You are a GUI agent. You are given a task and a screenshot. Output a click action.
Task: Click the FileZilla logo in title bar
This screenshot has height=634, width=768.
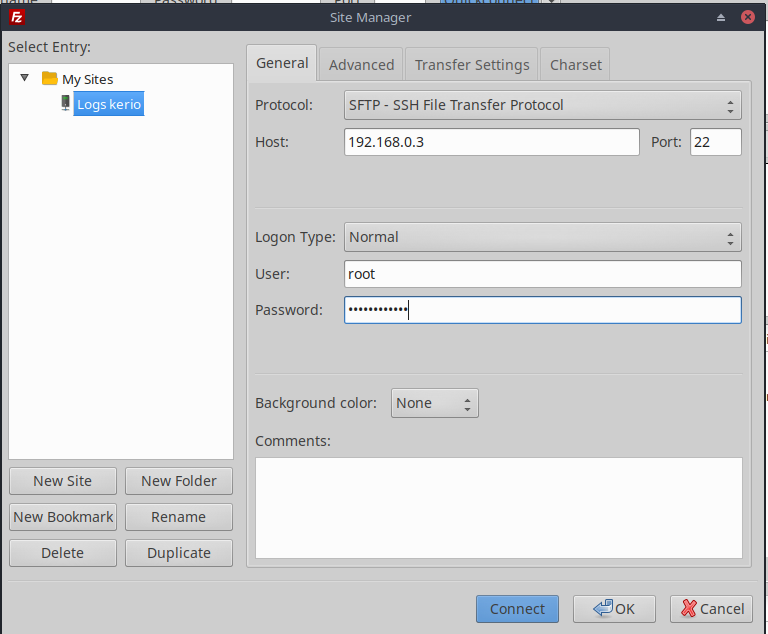[17, 18]
